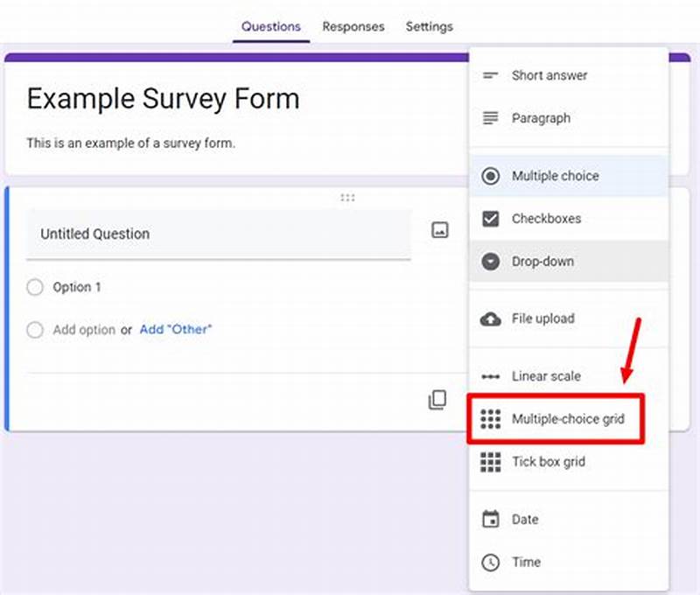Choose the Tick box grid icon
The image size is (700, 595).
(x=490, y=462)
